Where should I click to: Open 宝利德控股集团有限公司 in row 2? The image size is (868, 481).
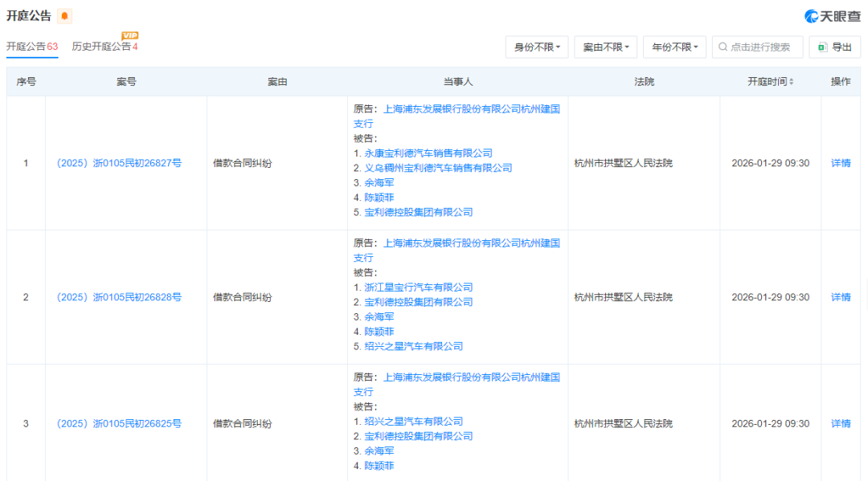(x=419, y=303)
